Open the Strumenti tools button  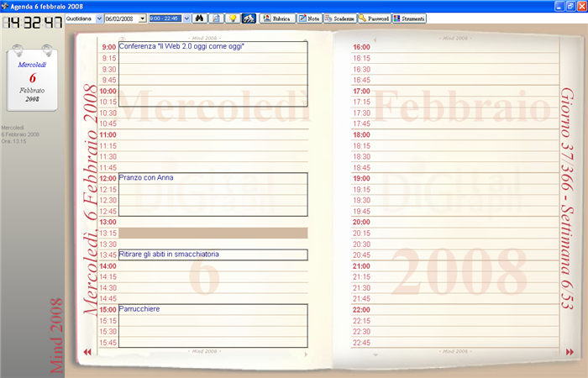(409, 18)
